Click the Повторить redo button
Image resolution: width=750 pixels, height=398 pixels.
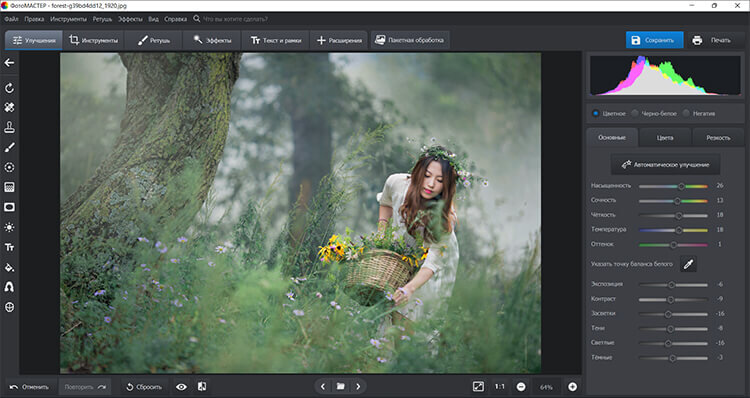(85, 387)
